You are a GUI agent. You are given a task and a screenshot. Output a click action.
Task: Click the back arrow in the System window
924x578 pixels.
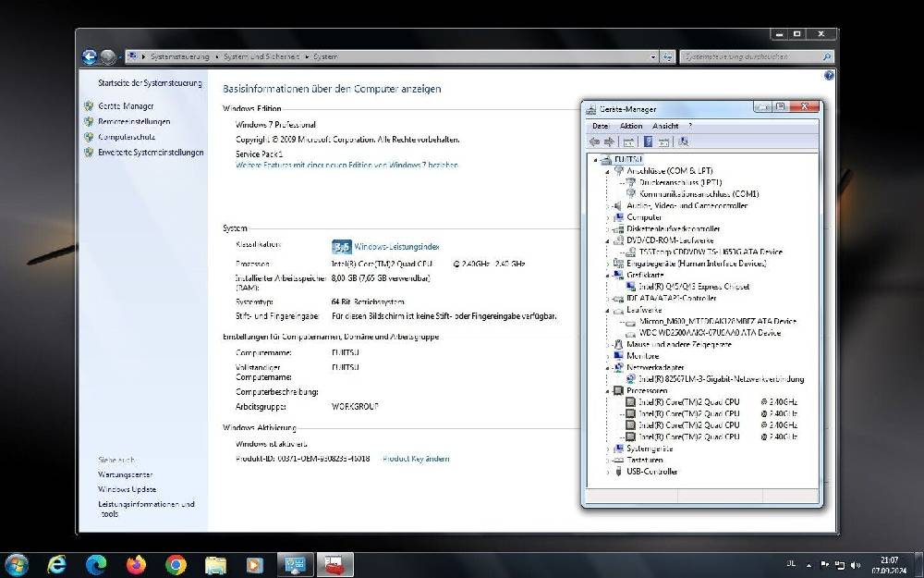tap(90, 56)
